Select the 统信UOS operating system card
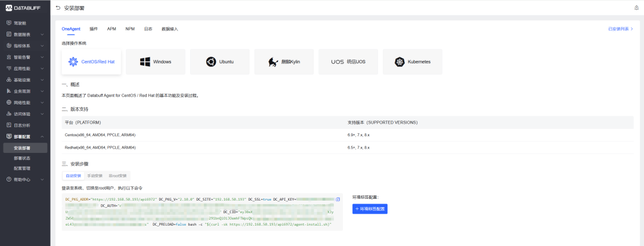Image resolution: width=644 pixels, height=246 pixels. click(348, 61)
